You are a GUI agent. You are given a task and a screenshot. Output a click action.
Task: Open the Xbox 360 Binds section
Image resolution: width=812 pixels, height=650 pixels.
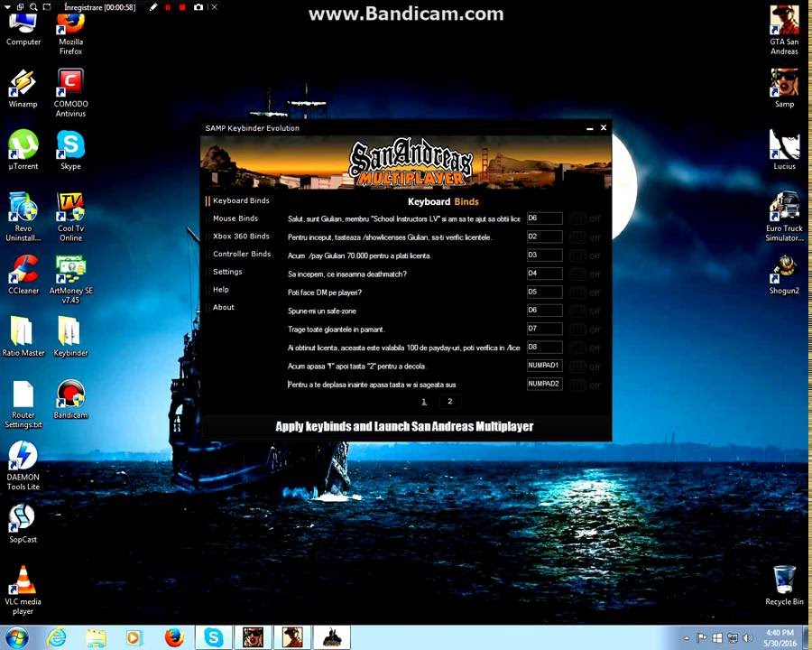coord(241,236)
